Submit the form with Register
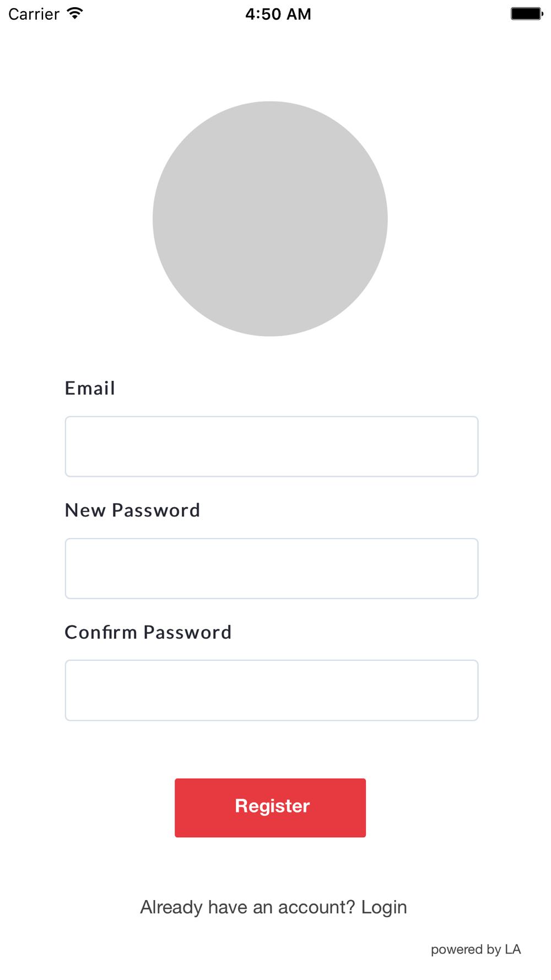This screenshot has width=551, height=980. tap(270, 807)
